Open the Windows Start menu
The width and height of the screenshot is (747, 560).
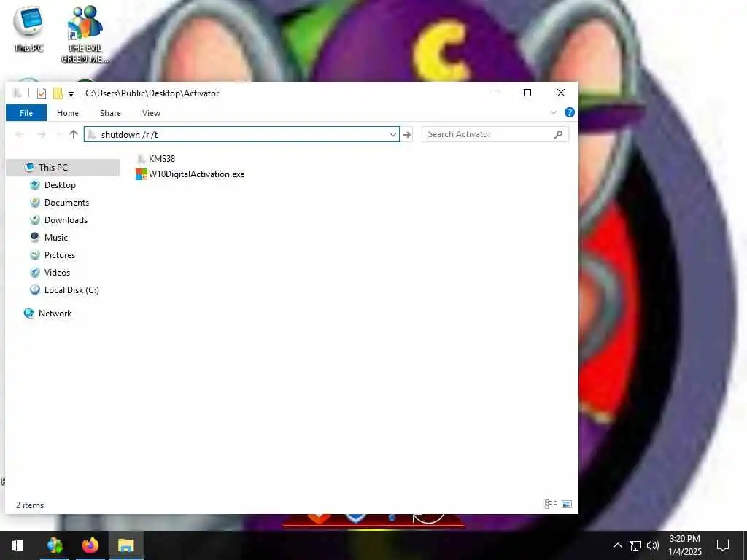[x=18, y=545]
